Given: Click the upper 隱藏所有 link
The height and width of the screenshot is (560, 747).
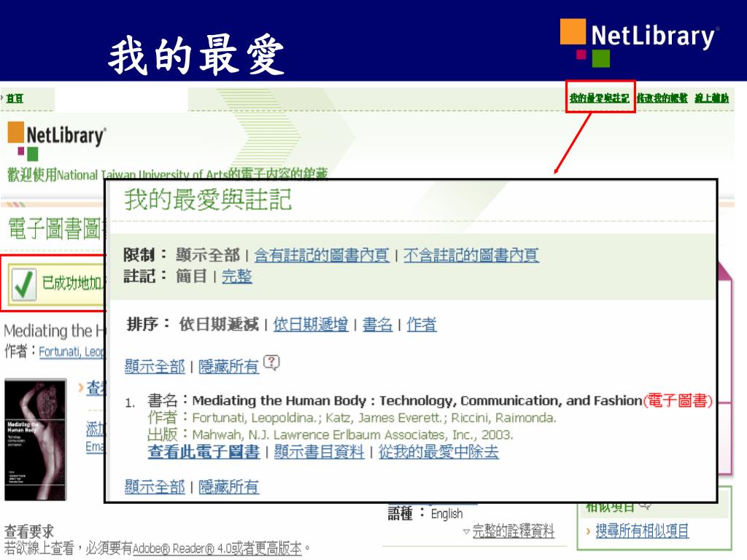Looking at the screenshot, I should (228, 366).
